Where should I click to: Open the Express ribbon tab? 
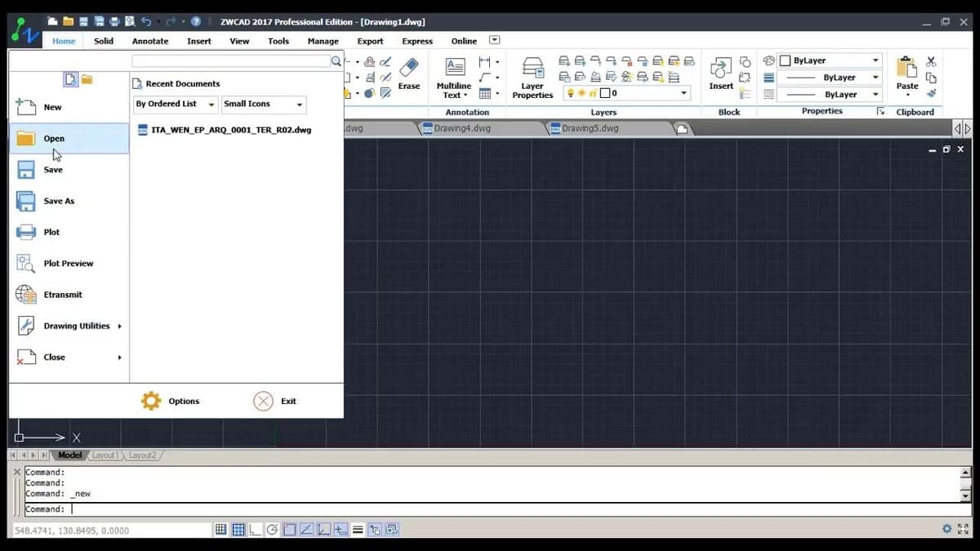pos(417,41)
